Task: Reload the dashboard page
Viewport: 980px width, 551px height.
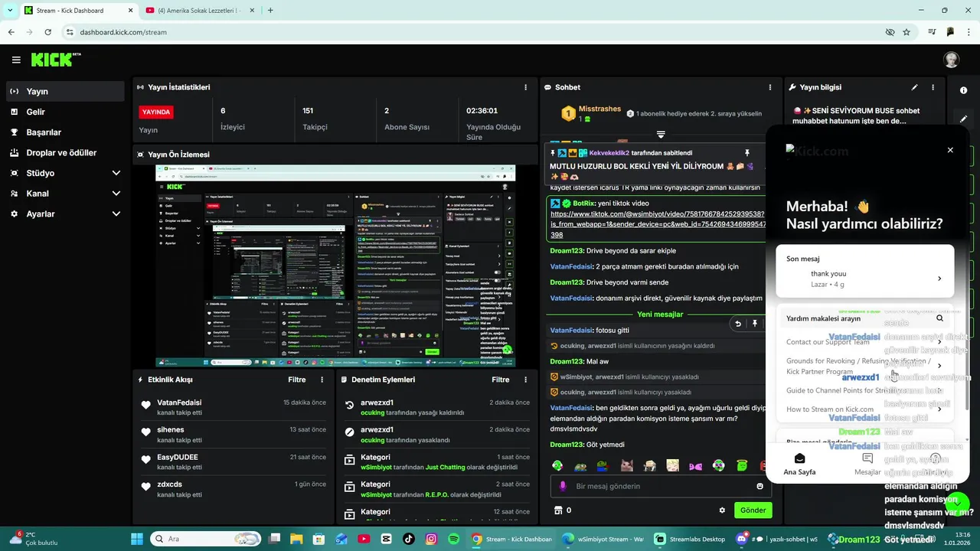Action: [x=48, y=32]
